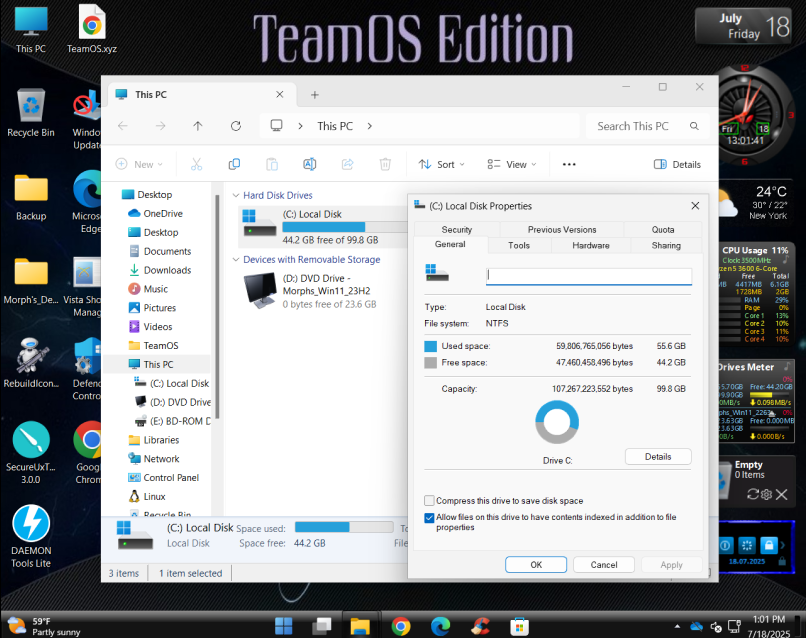Open the New dropdown menu

pos(139,165)
